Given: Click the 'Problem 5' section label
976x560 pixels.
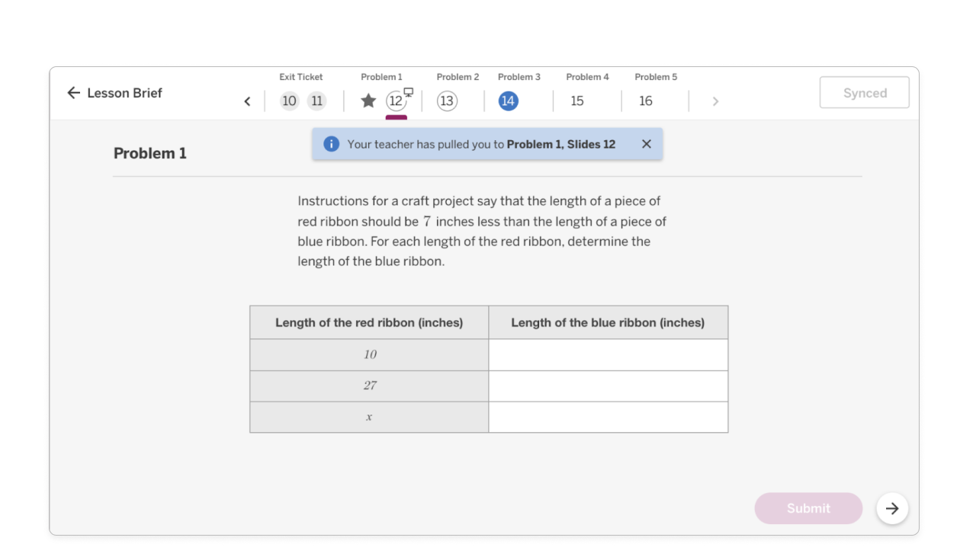Looking at the screenshot, I should [656, 77].
